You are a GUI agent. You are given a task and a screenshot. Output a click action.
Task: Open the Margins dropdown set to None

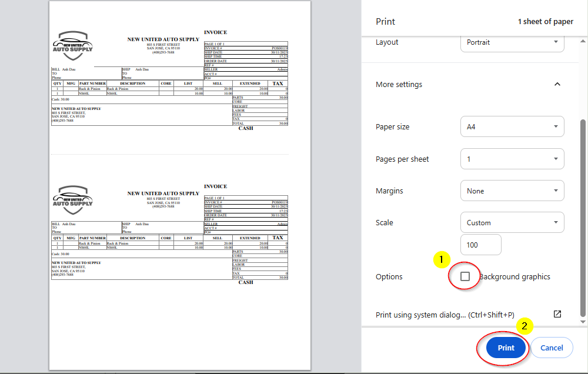coord(512,191)
